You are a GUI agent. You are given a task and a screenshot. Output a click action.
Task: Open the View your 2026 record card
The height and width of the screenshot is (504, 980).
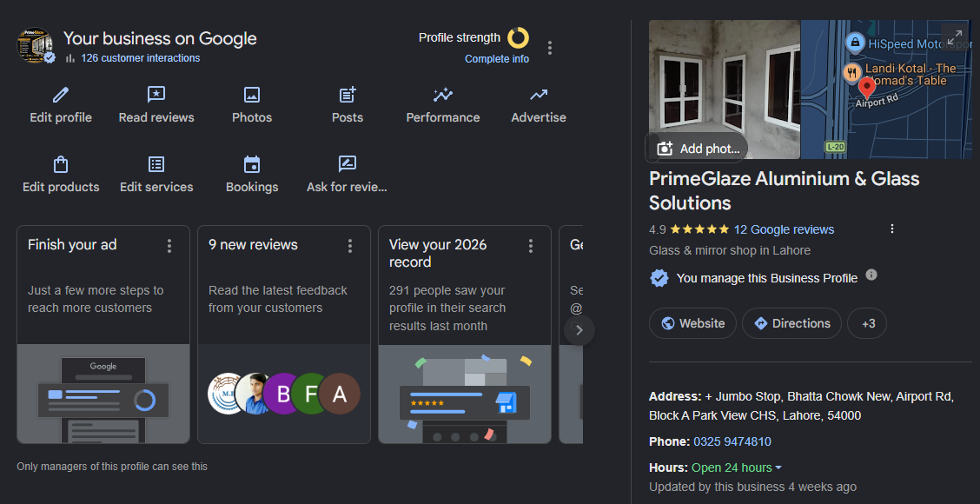click(465, 335)
